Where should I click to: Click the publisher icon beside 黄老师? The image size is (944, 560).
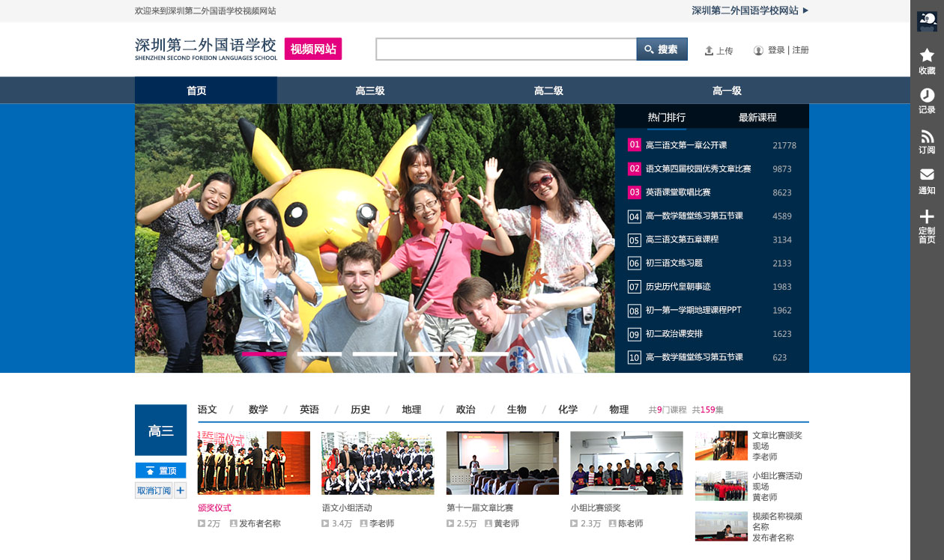(x=488, y=523)
